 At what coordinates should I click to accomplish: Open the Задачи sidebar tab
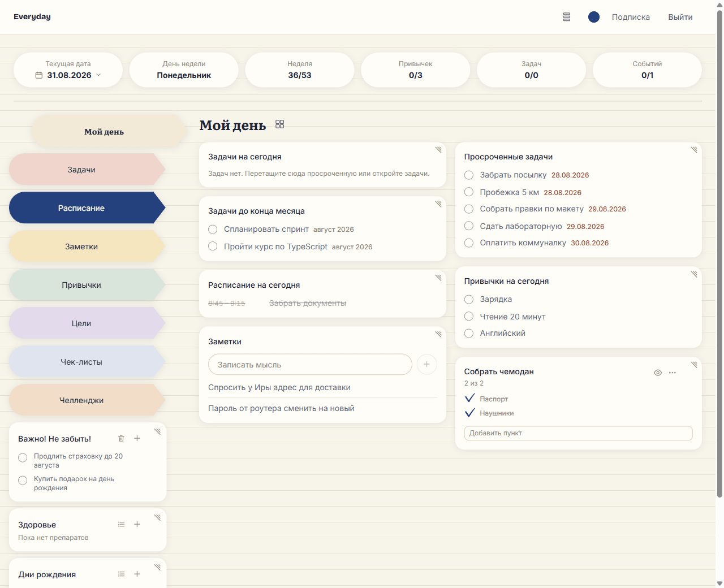click(x=87, y=169)
